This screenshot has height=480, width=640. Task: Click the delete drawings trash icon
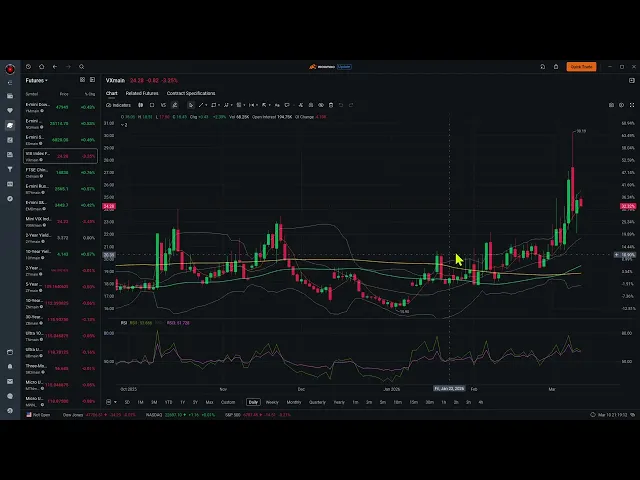click(x=331, y=105)
